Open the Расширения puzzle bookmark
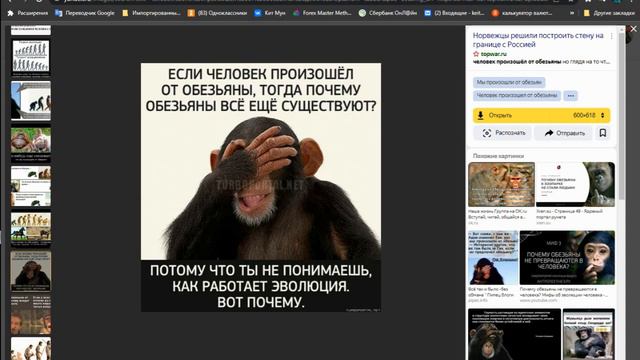 pyautogui.click(x=28, y=13)
